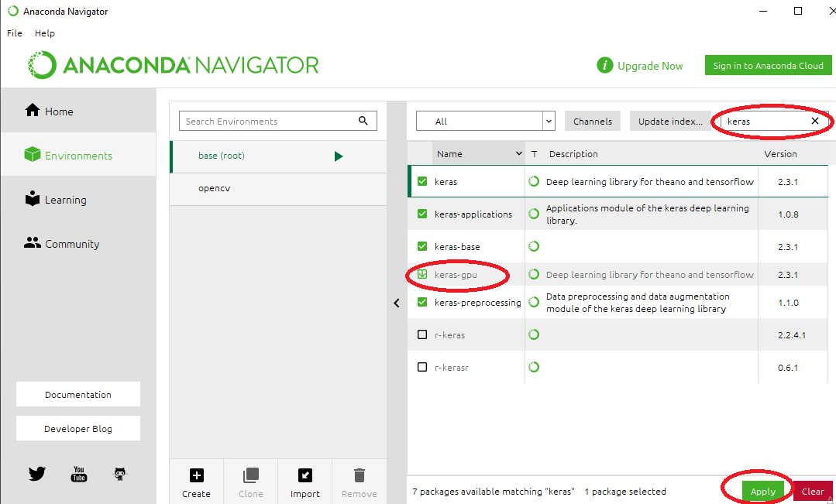The image size is (836, 504).
Task: Open the Developer Blog button
Action: coord(77,428)
